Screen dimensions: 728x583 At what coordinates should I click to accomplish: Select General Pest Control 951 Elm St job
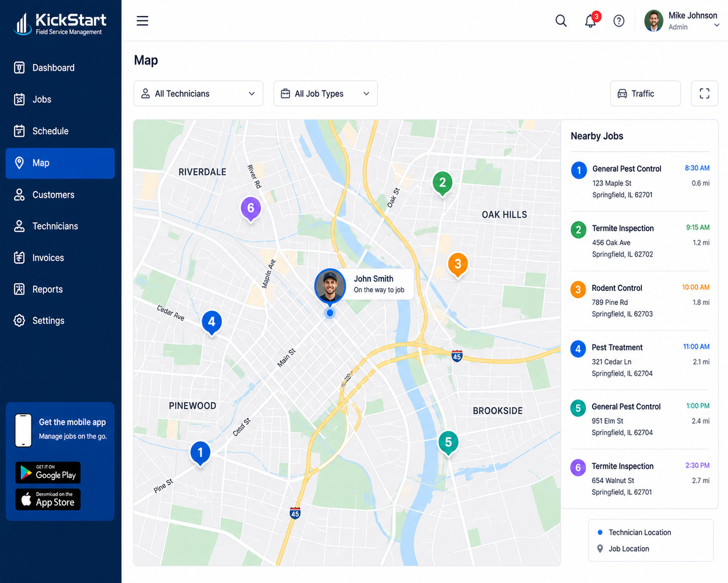pyautogui.click(x=640, y=419)
